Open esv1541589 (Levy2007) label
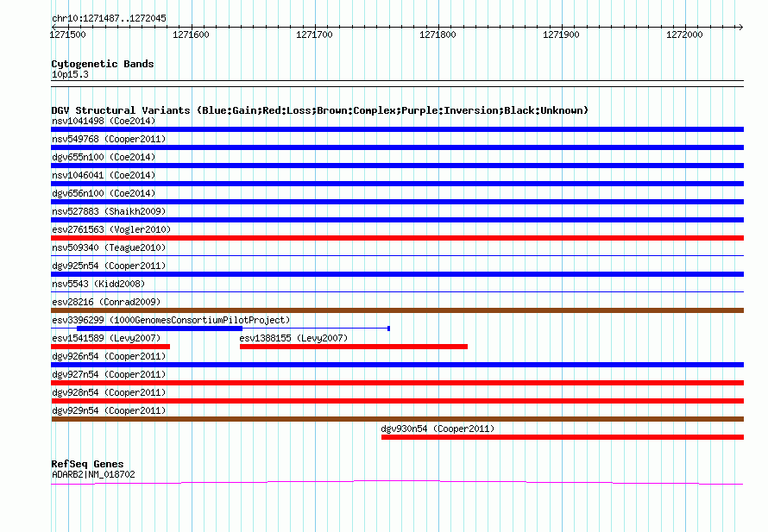This screenshot has height=532, width=768. 106,338
